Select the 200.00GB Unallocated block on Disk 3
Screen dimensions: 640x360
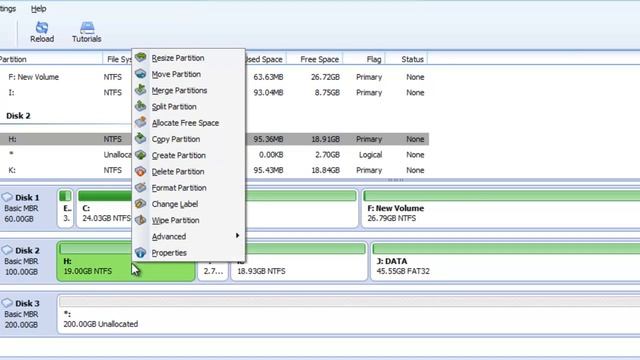[x=349, y=314]
